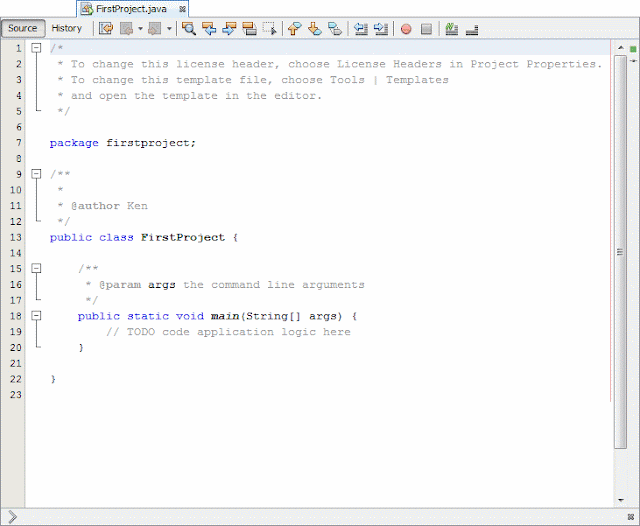
Task: Click the 'package' keyword on line 7
Action: tap(74, 143)
